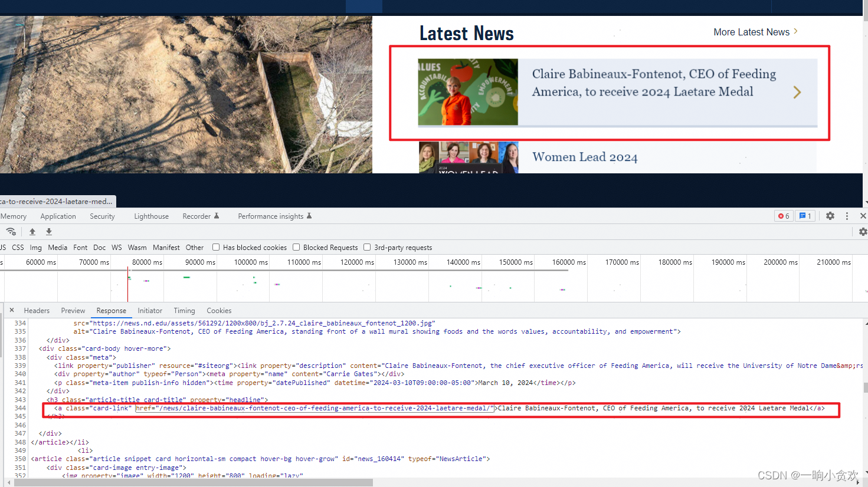868x487 pixels.
Task: Switch to the Application panel
Action: click(58, 216)
